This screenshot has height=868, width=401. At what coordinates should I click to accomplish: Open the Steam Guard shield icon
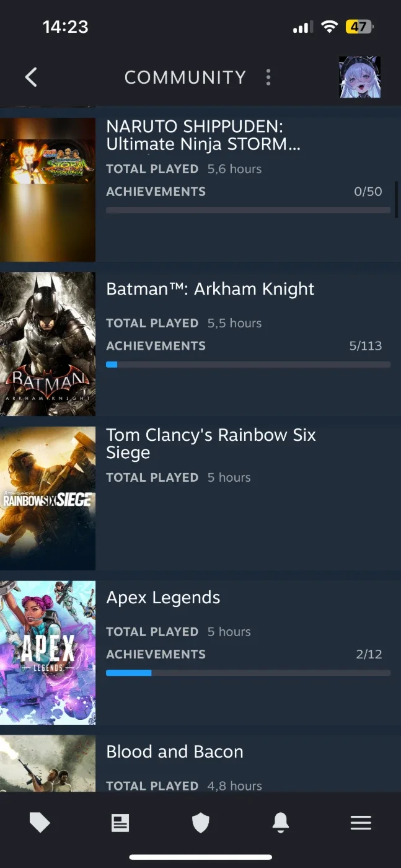(200, 823)
